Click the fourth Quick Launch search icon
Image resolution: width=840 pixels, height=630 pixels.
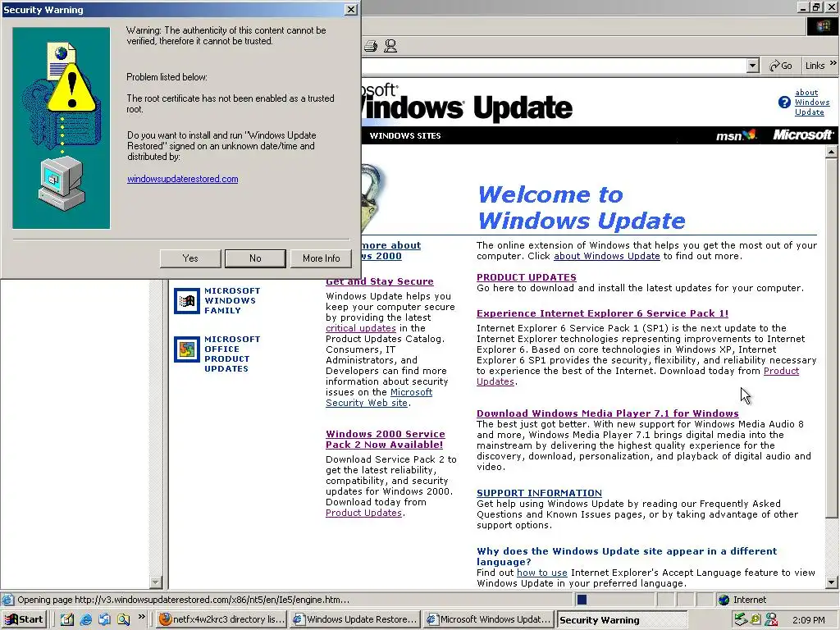tap(123, 619)
